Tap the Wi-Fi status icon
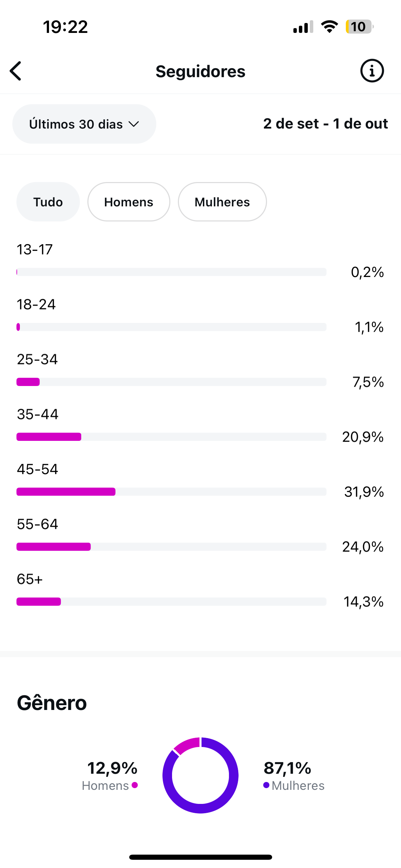The width and height of the screenshot is (401, 868). click(329, 27)
